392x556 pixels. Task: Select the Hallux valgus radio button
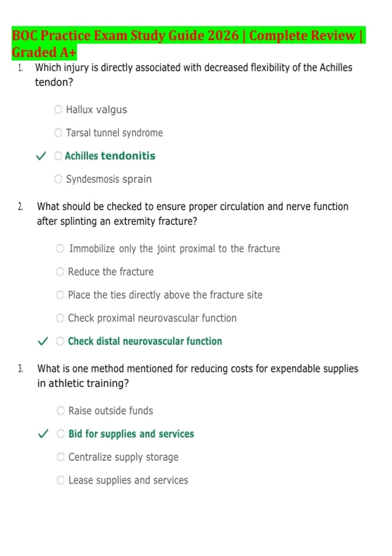pos(58,109)
